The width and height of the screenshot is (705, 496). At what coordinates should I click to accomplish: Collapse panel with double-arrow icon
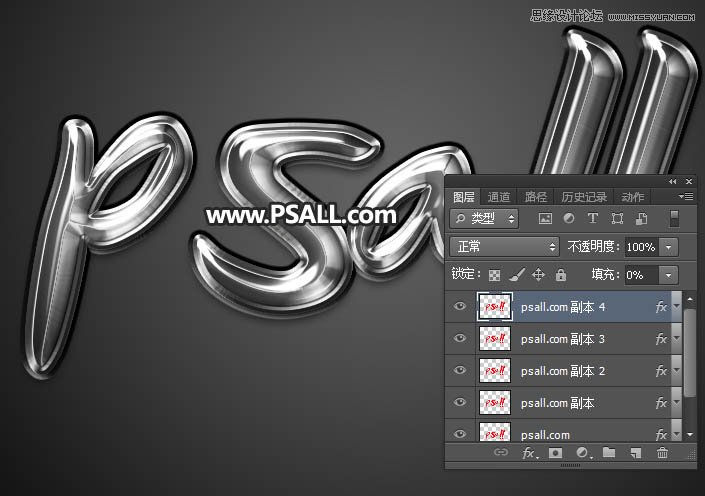point(673,181)
